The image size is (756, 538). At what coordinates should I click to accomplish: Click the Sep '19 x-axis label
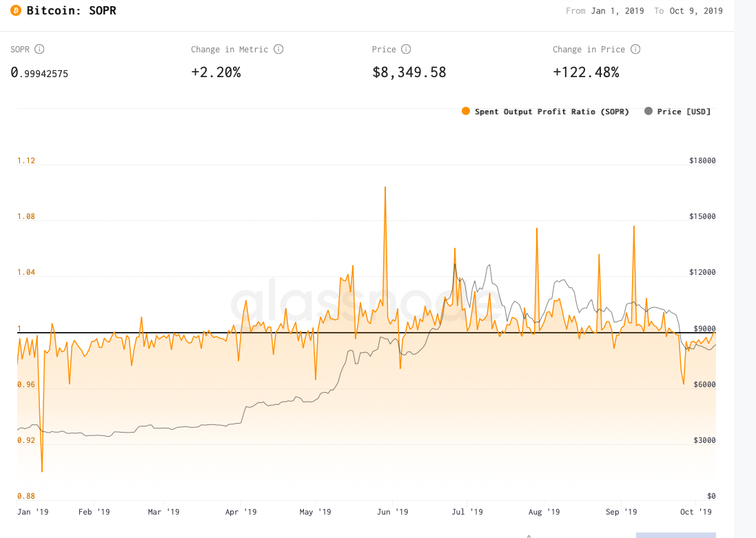[621, 512]
